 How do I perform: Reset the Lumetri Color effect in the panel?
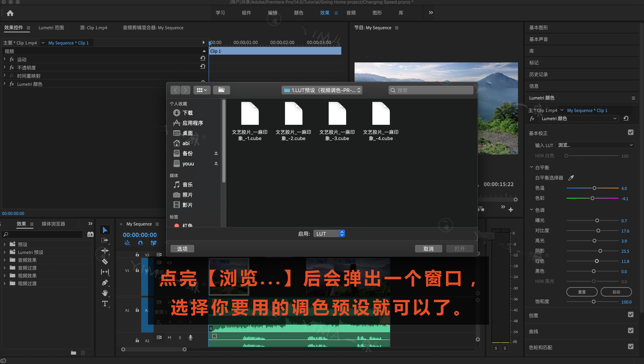(626, 118)
